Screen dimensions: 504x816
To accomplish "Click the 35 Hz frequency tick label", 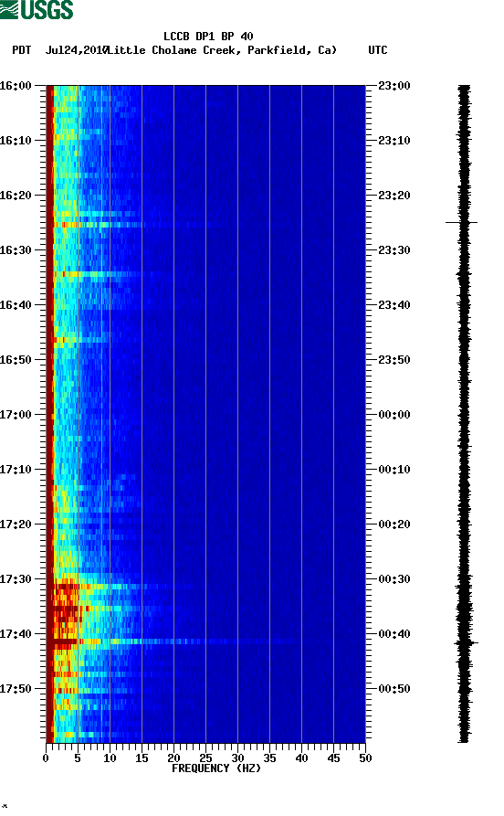I will tap(269, 758).
